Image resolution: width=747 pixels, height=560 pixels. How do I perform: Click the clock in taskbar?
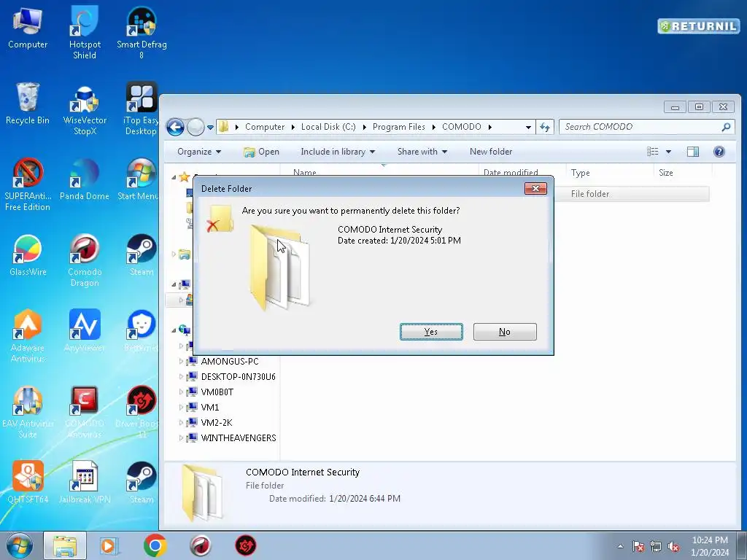pos(710,546)
